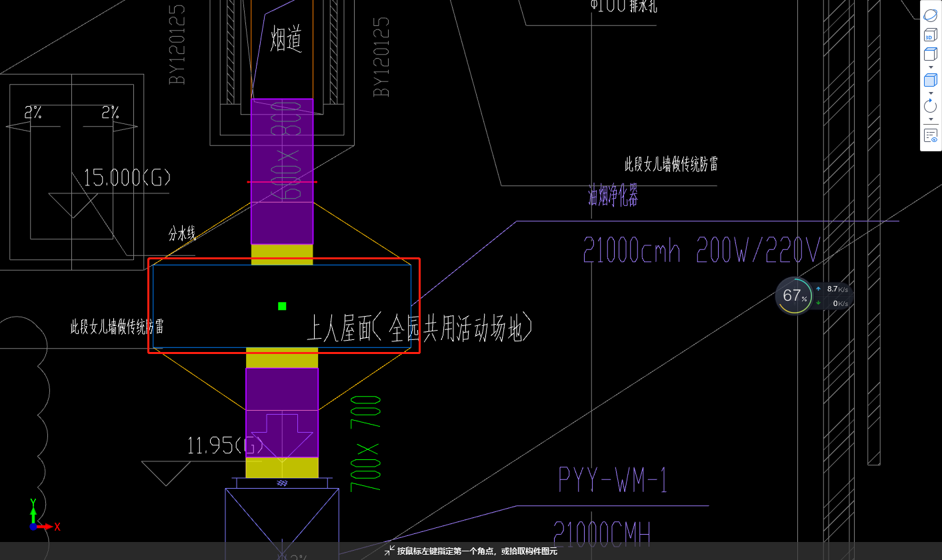Viewport: 942px width, 560px height.
Task: Click the label '分水线'
Action: 181,233
